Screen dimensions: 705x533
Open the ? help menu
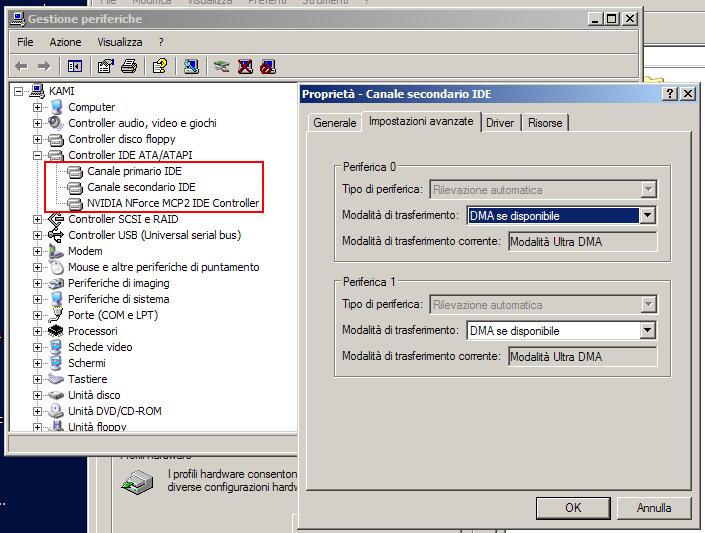point(161,42)
